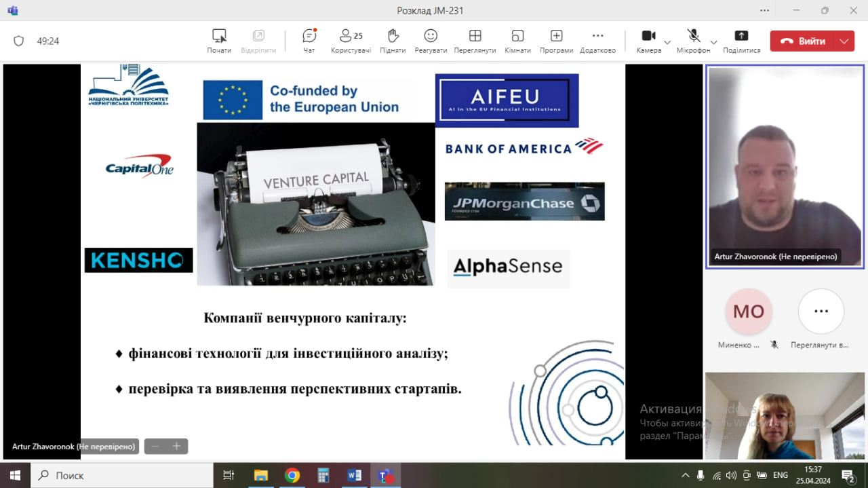Click Почати button in toolbar
The image size is (868, 488).
point(219,41)
